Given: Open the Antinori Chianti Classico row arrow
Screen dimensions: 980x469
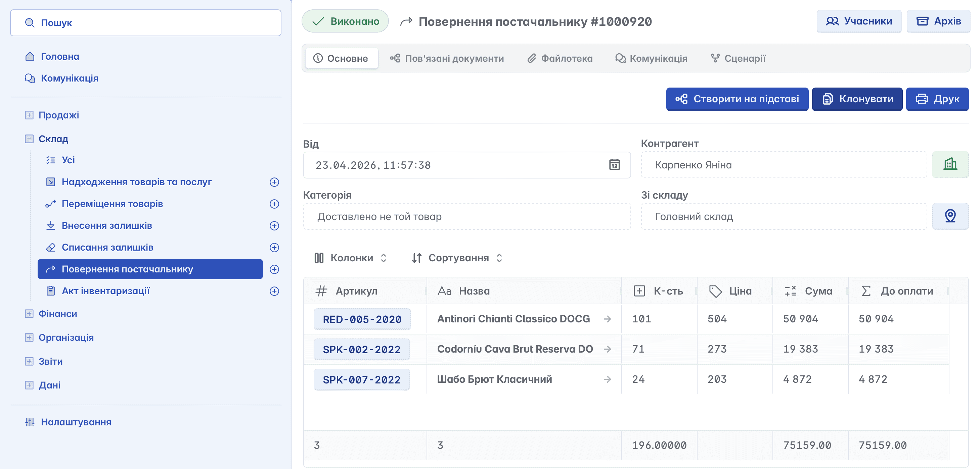Looking at the screenshot, I should pos(607,319).
